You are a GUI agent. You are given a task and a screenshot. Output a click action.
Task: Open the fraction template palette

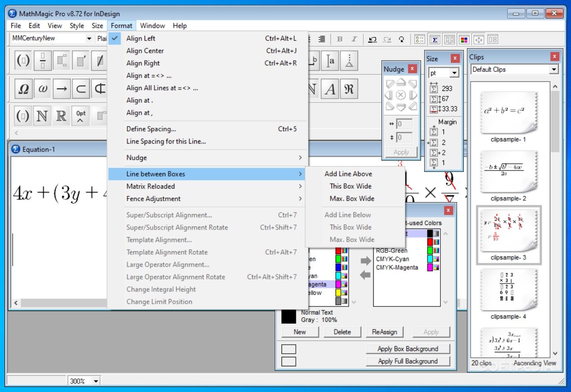(43, 61)
